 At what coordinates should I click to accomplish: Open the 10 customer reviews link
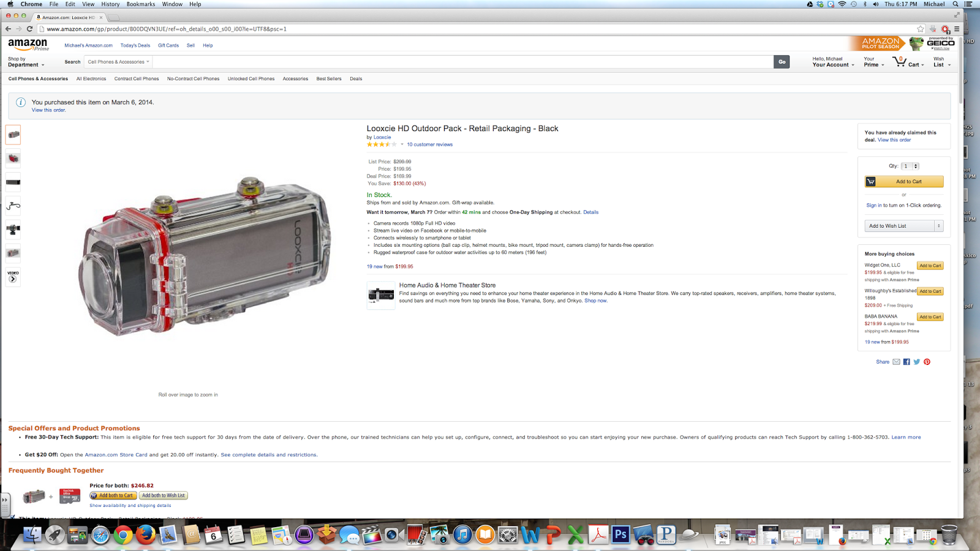tap(429, 144)
